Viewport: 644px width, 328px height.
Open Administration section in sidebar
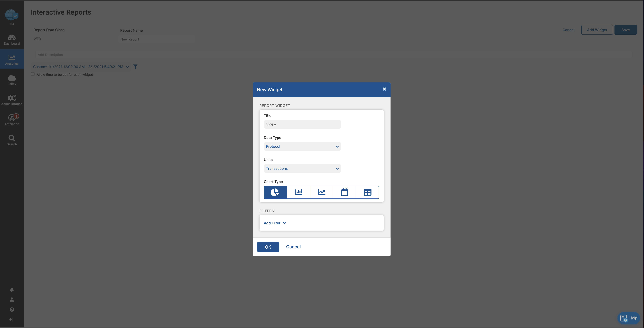tap(12, 100)
